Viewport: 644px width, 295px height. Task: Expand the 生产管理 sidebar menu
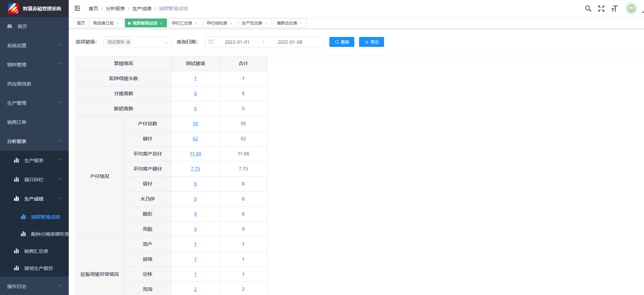34,103
